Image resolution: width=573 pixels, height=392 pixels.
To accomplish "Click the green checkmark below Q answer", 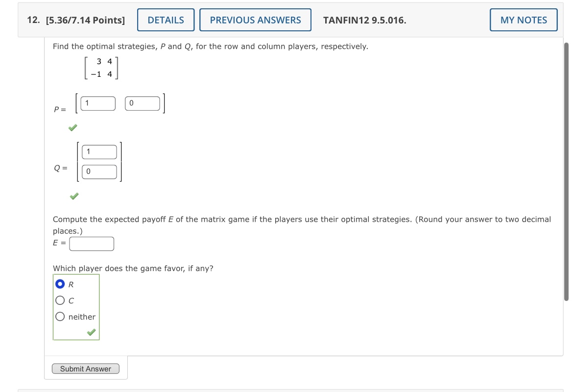I will (73, 196).
